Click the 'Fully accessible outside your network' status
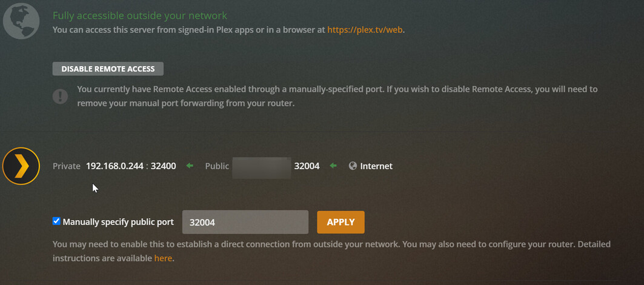 140,16
